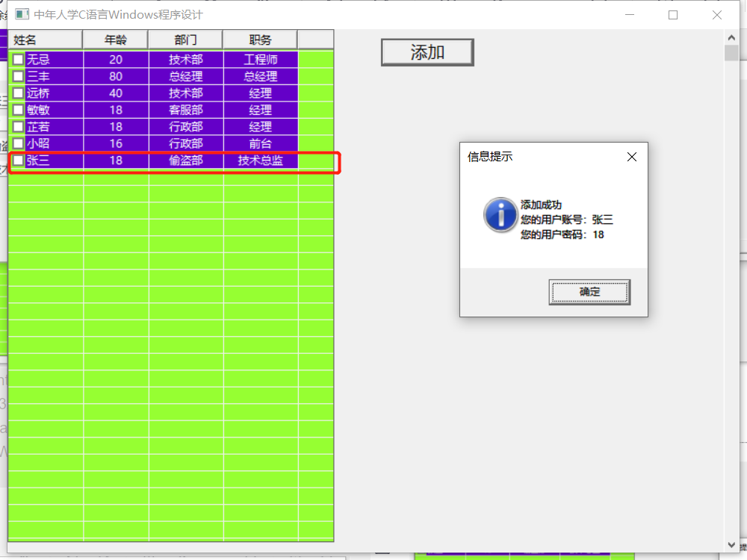Check the box for 三丰
The height and width of the screenshot is (560, 747).
pyautogui.click(x=18, y=76)
